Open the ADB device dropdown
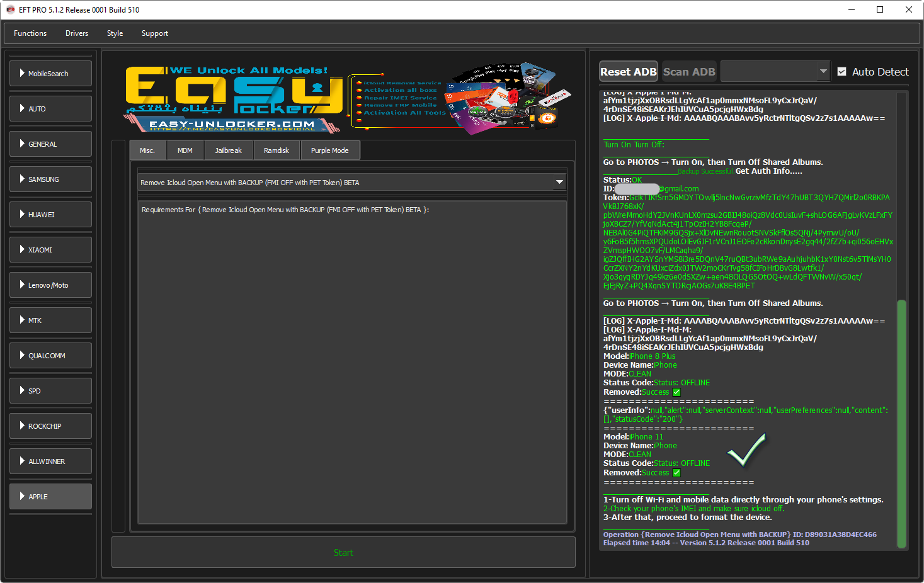This screenshot has width=924, height=583. point(775,72)
